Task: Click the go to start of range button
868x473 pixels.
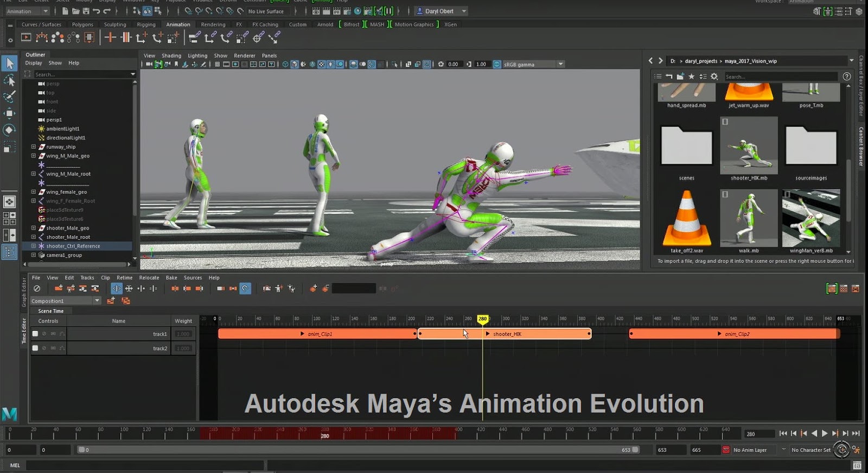Action: 783,433
